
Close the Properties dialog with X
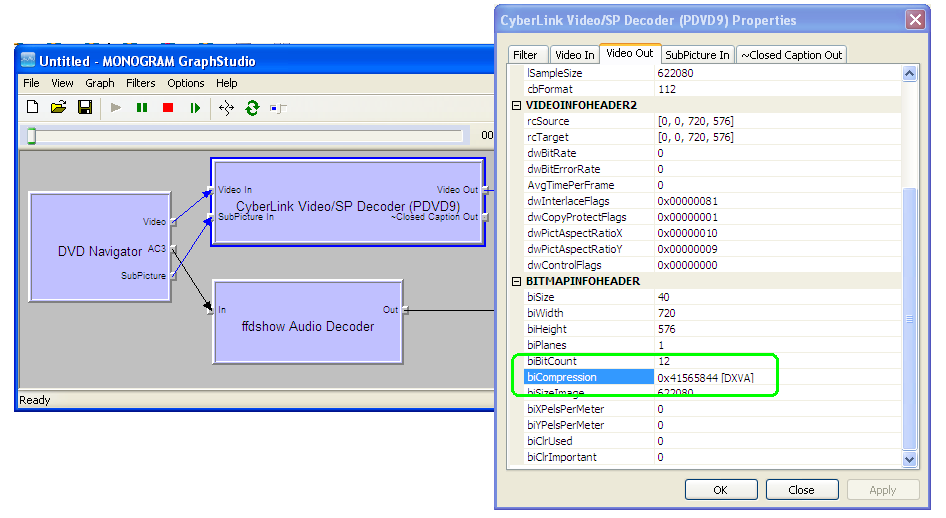pyautogui.click(x=915, y=20)
